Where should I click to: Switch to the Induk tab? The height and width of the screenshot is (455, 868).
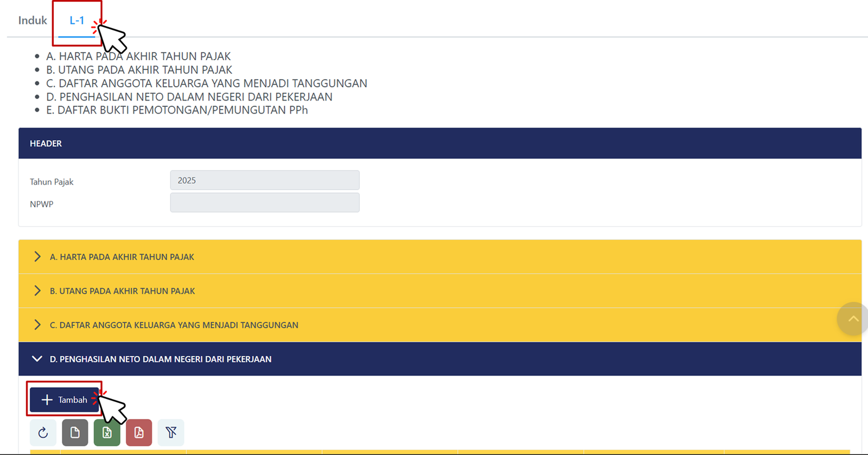pos(33,21)
